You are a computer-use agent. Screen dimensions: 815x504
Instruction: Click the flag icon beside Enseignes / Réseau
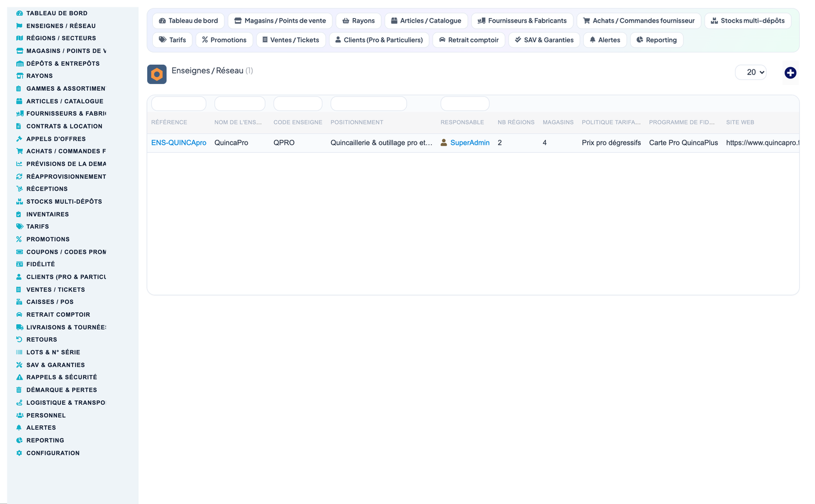[19, 26]
